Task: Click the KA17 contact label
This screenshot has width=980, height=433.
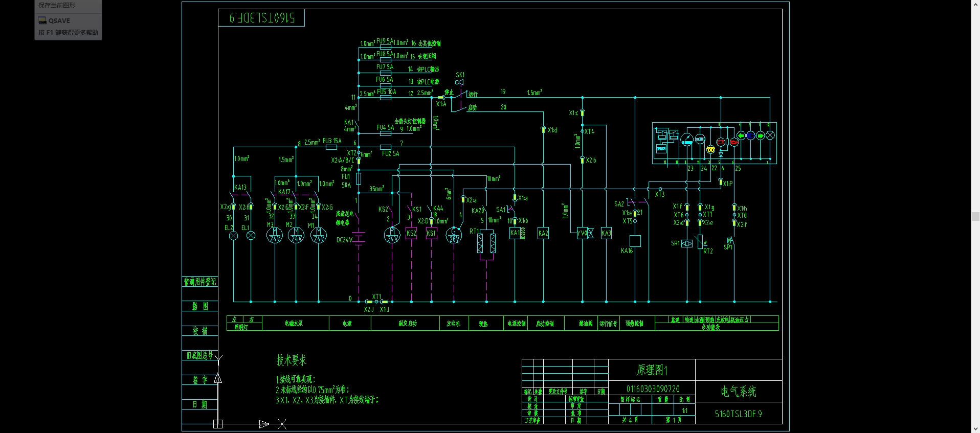Action: 284,192
